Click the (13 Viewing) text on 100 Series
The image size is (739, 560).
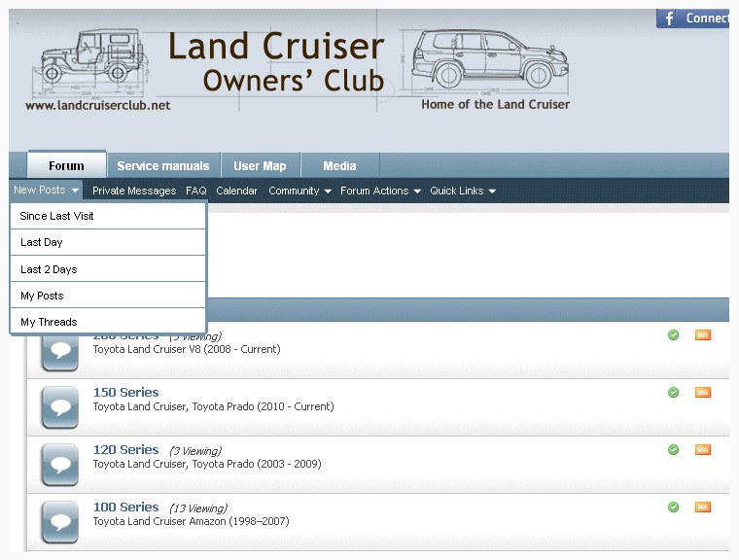pyautogui.click(x=198, y=508)
